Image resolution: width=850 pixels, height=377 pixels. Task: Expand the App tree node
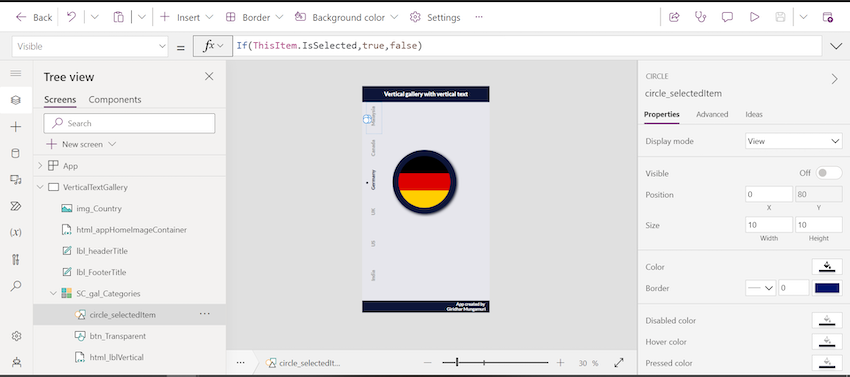coord(40,166)
